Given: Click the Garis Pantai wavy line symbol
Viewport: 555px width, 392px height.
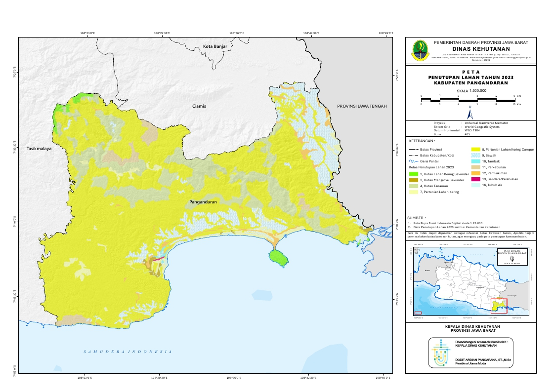Looking at the screenshot, I should click(414, 161).
